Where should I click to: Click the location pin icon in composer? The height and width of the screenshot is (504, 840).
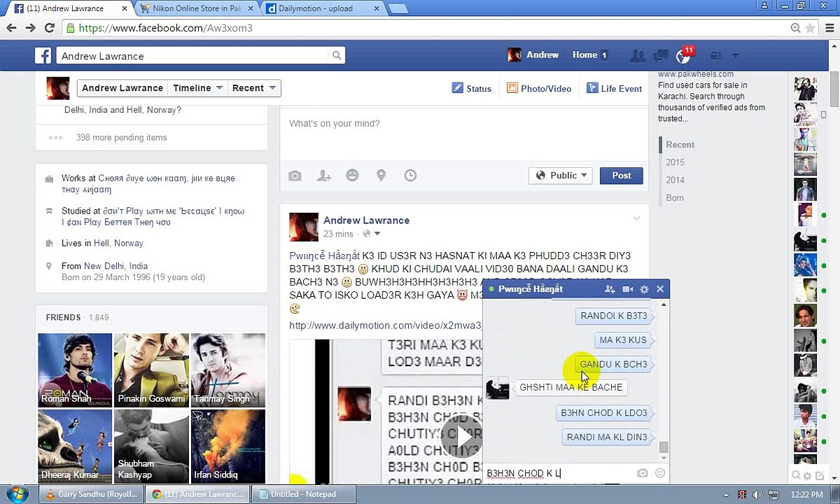click(381, 176)
